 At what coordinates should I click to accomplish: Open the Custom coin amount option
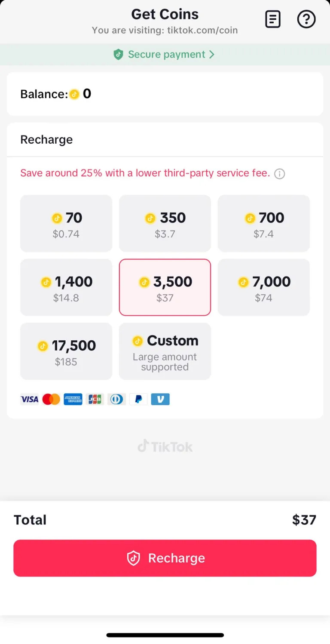[x=165, y=351]
